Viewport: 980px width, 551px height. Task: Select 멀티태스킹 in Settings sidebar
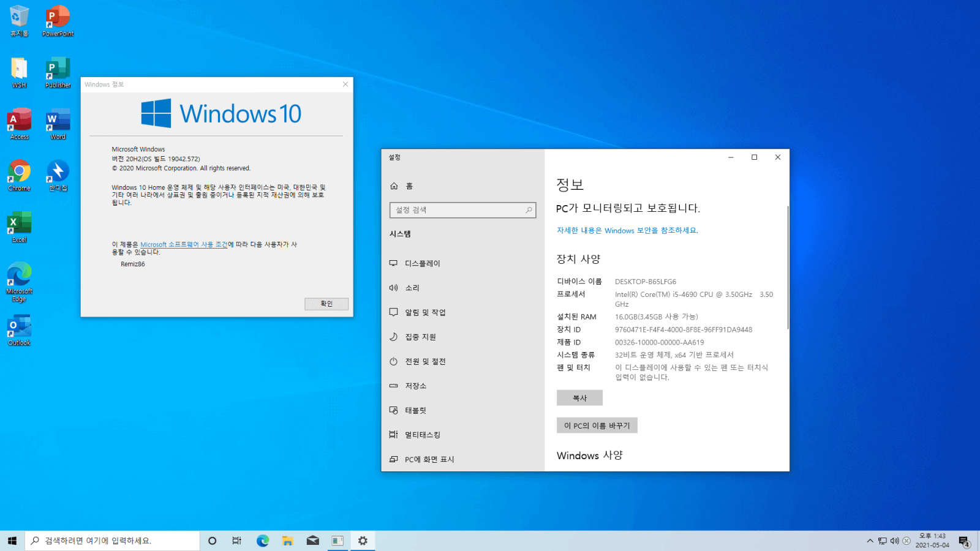pyautogui.click(x=462, y=435)
